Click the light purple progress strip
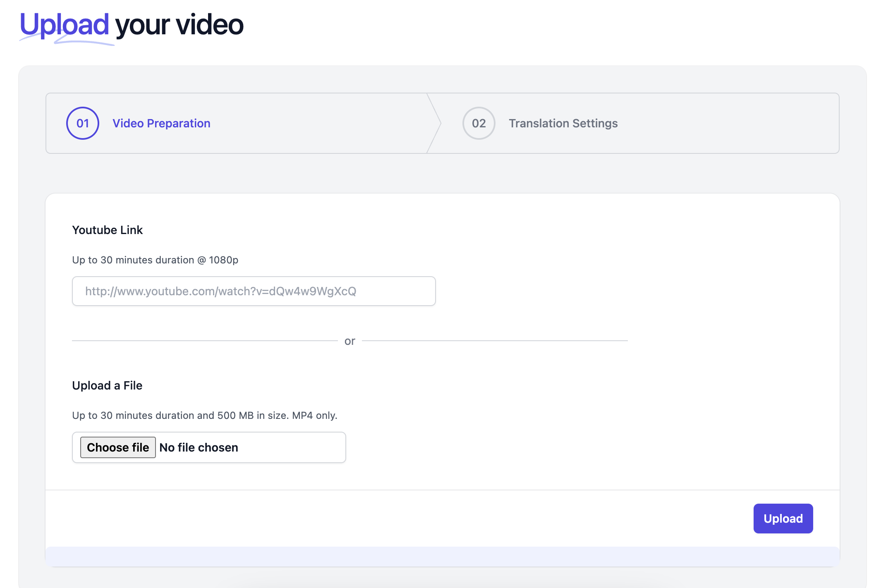Screen dimensions: 881x588 442,557
